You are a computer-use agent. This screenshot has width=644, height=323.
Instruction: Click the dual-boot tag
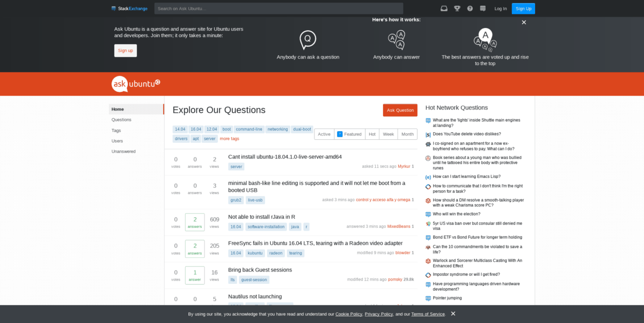pos(302,130)
